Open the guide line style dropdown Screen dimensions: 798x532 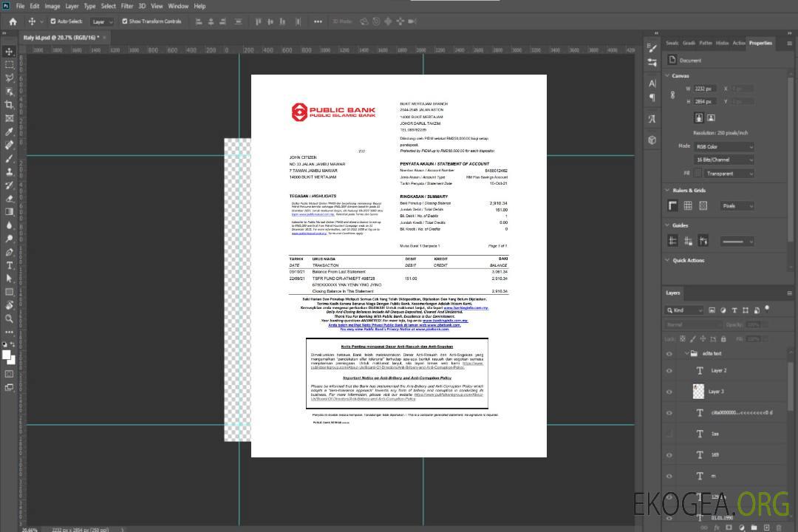[x=737, y=242]
